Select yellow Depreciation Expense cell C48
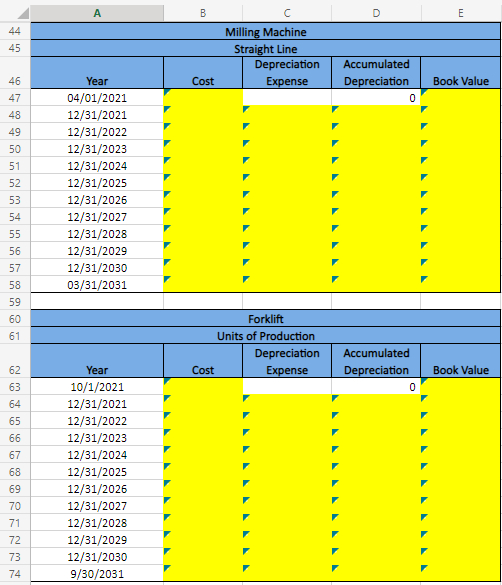 tap(287, 115)
